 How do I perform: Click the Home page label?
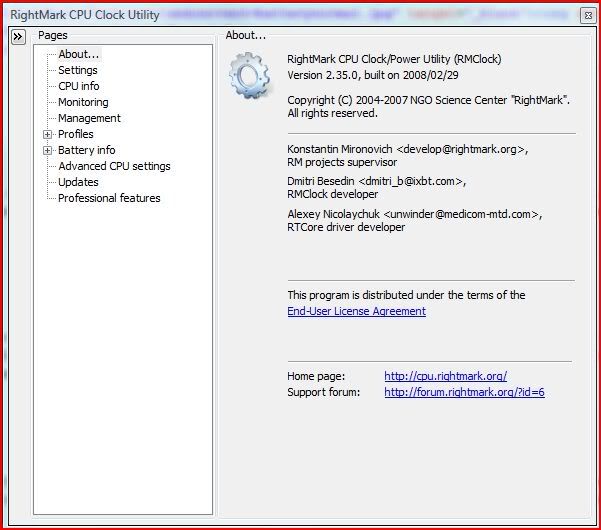[316, 376]
